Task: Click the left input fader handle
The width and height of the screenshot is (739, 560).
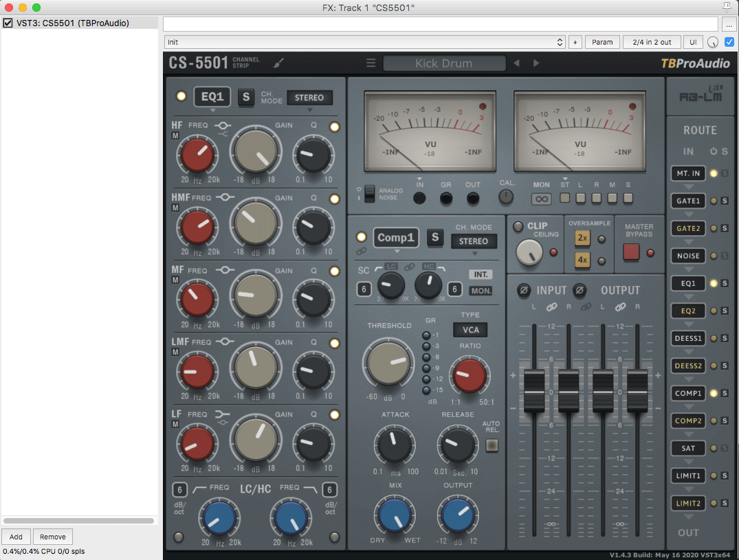Action: [534, 392]
